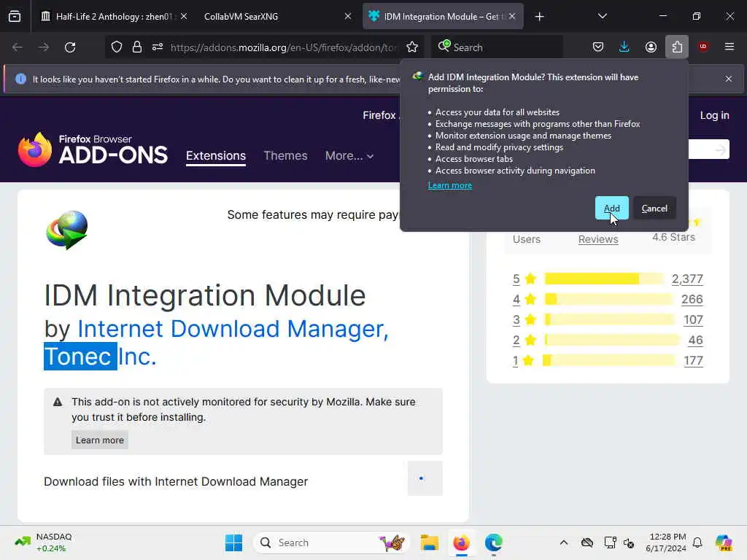
Task: Go forward with the forward arrow
Action: click(x=43, y=47)
